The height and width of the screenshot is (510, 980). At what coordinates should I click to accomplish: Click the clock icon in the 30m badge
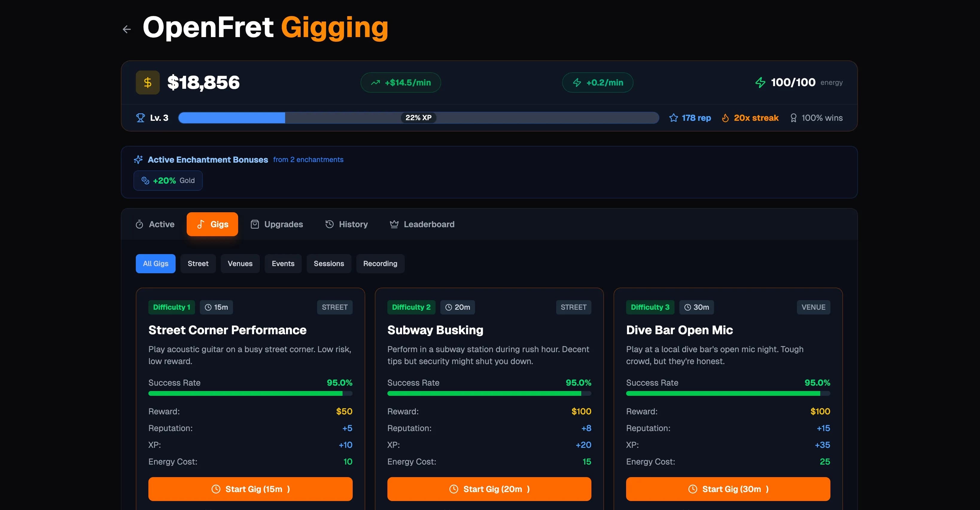tap(687, 307)
